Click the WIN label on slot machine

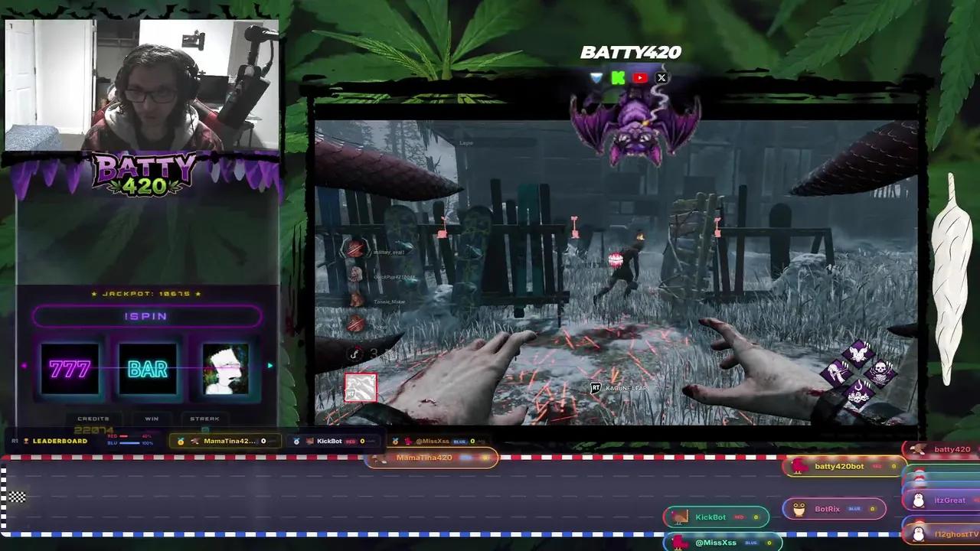152,419
